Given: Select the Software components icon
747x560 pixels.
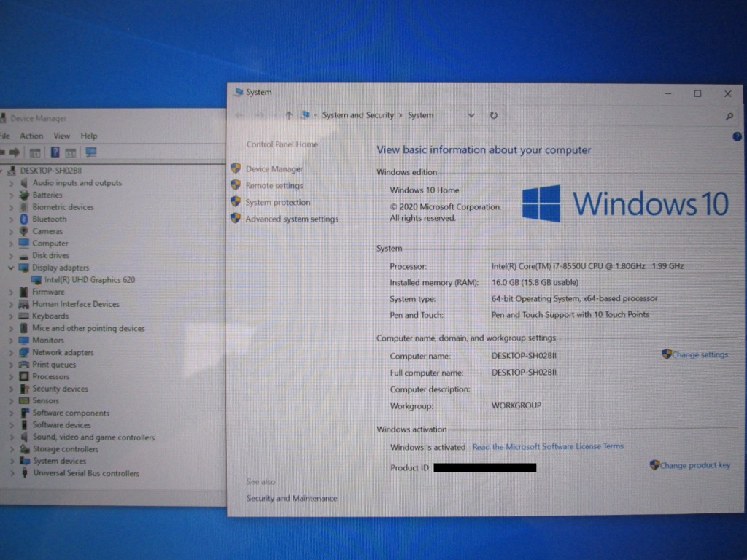Looking at the screenshot, I should [24, 413].
